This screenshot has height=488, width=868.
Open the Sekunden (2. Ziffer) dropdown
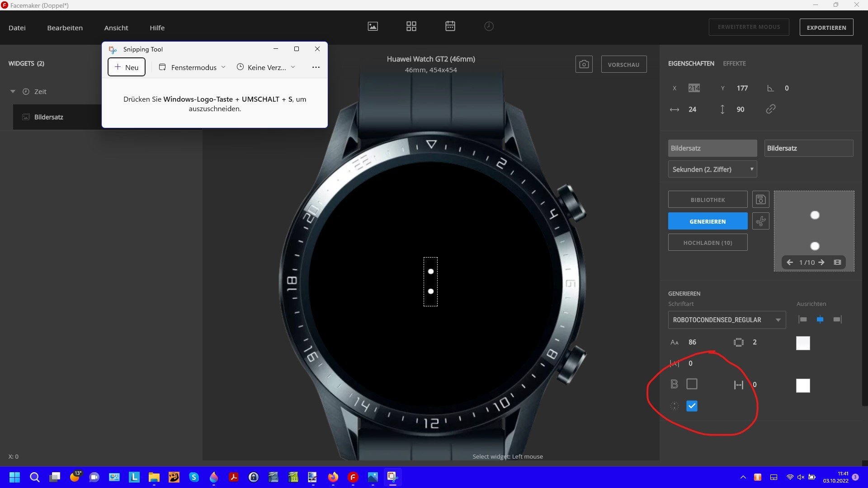pos(712,169)
